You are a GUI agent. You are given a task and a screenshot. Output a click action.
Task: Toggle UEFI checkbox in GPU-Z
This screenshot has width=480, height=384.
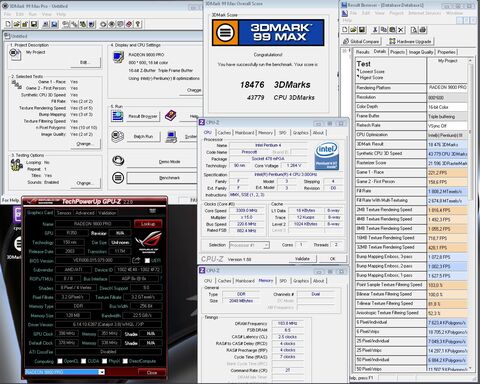coord(147,260)
